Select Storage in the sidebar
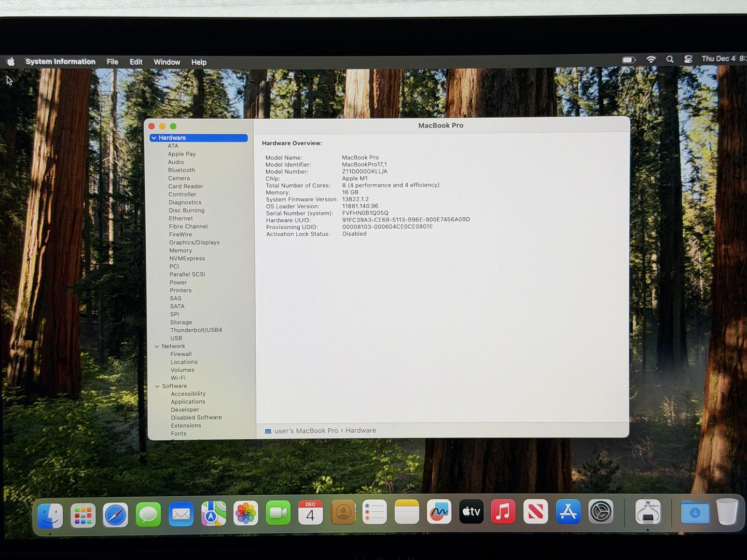Image resolution: width=747 pixels, height=560 pixels. [181, 323]
